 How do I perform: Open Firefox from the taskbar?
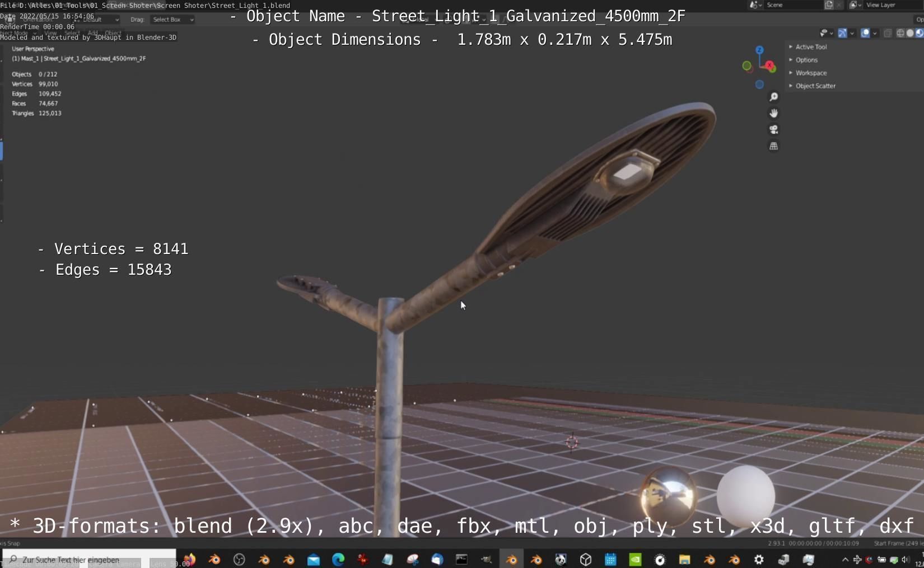(189, 559)
